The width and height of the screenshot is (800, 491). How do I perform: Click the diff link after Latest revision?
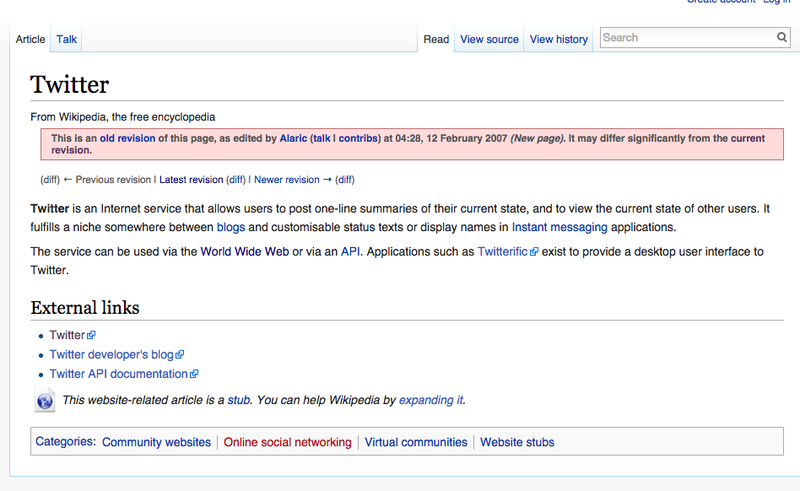(x=236, y=180)
